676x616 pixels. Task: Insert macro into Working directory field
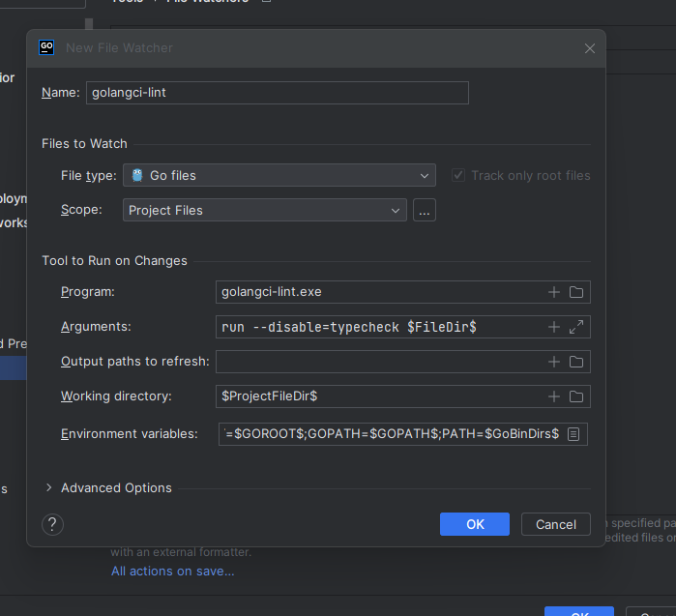554,396
